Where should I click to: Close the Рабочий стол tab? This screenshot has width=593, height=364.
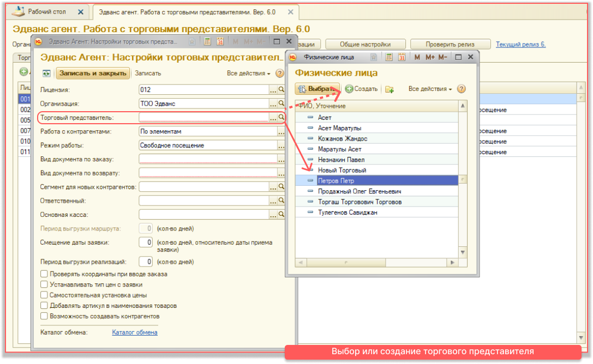coord(81,12)
